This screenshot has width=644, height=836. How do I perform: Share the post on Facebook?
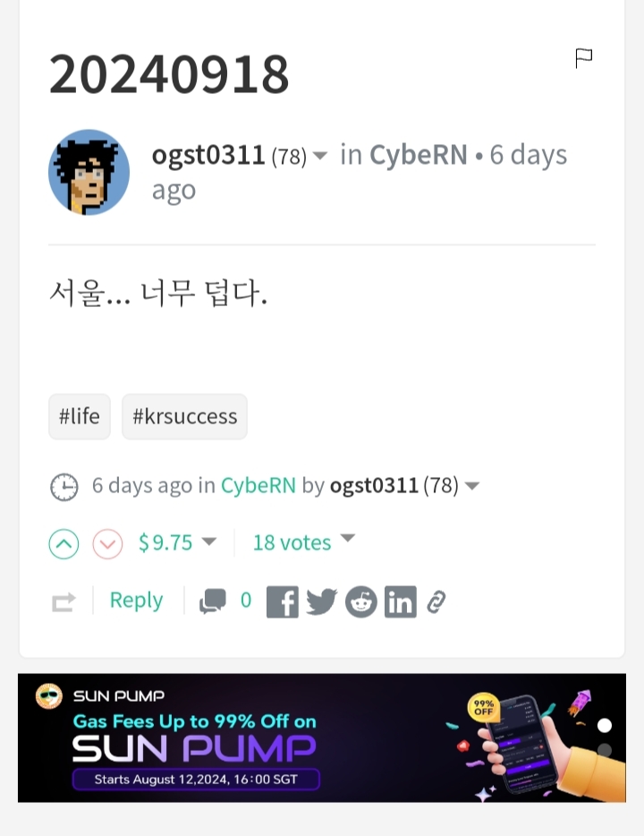(283, 602)
